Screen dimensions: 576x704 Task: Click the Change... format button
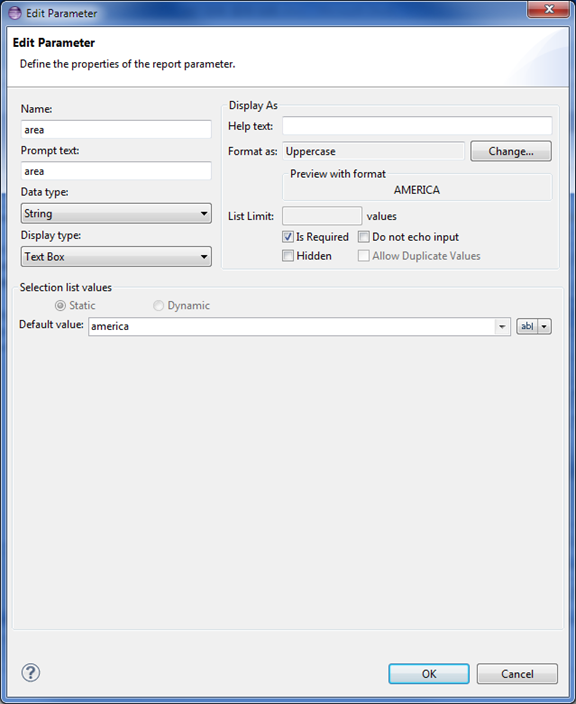pyautogui.click(x=511, y=151)
